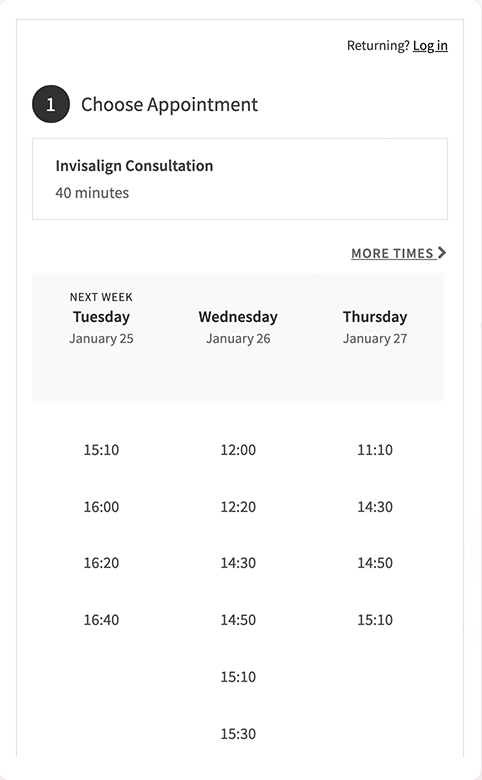Click the Log in link

(x=430, y=46)
